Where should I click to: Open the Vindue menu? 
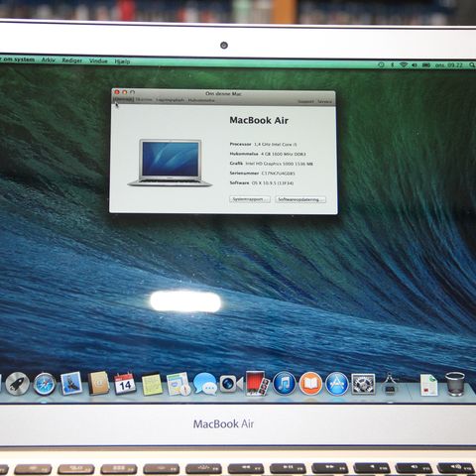pyautogui.click(x=98, y=60)
